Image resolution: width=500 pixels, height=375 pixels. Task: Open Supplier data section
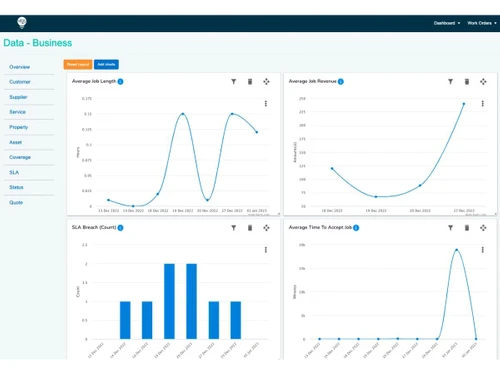[18, 97]
